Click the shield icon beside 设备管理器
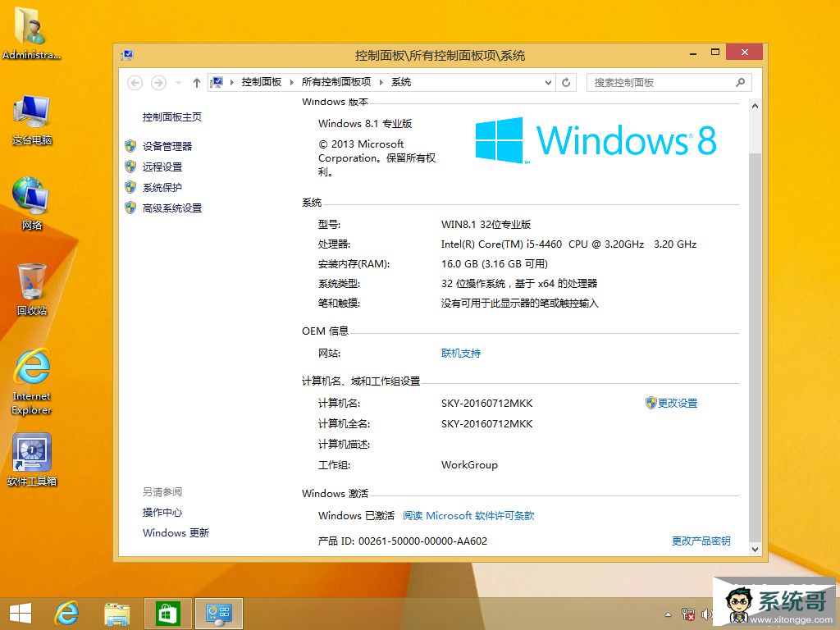 (x=130, y=146)
